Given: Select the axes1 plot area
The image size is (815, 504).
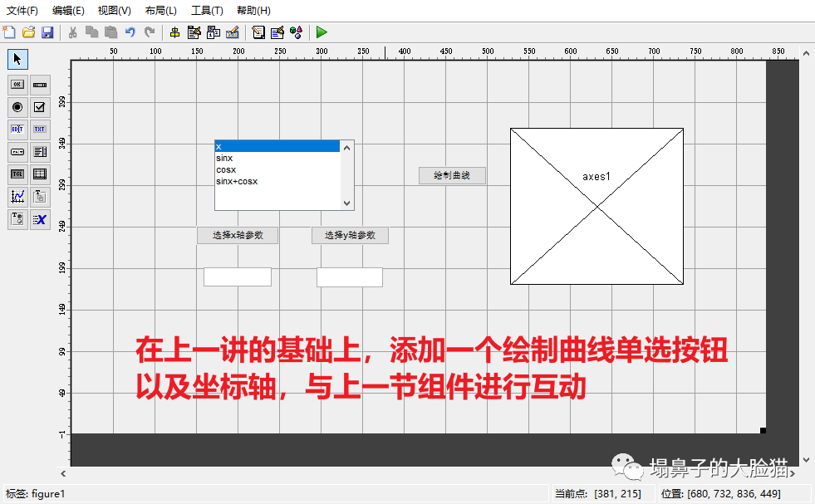Looking at the screenshot, I should click(x=597, y=206).
